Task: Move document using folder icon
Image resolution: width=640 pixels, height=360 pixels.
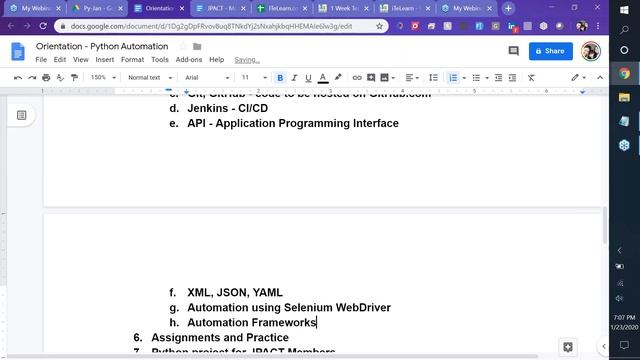Action: click(x=197, y=47)
